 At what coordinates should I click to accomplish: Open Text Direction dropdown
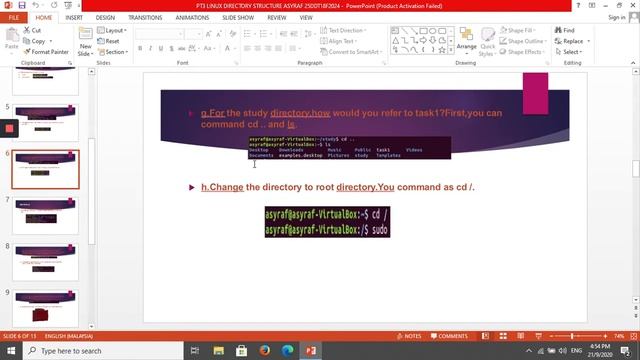click(x=343, y=31)
